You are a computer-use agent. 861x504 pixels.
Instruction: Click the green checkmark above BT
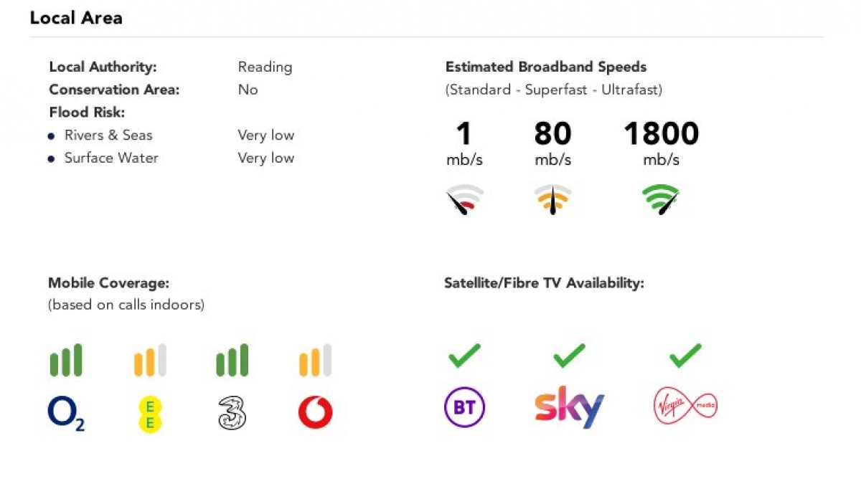(x=464, y=355)
